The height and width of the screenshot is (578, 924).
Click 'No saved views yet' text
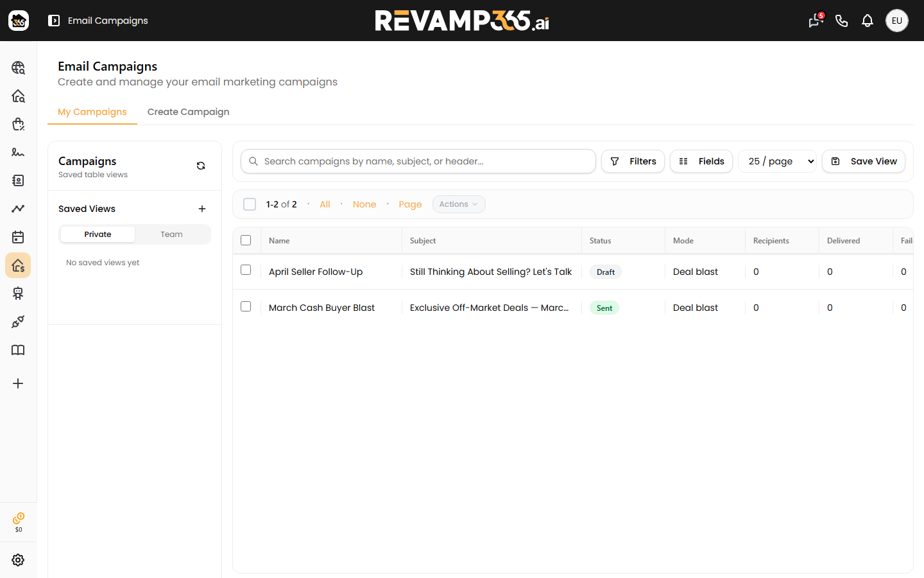click(x=103, y=263)
